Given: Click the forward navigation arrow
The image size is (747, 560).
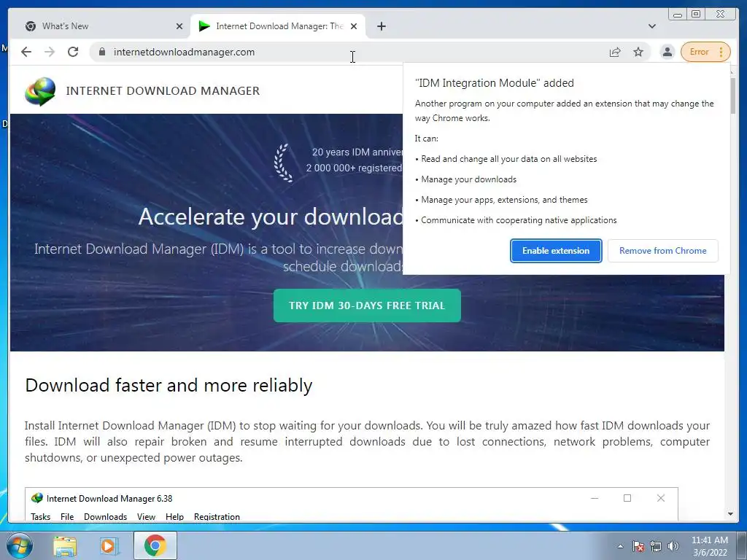Looking at the screenshot, I should tap(50, 52).
